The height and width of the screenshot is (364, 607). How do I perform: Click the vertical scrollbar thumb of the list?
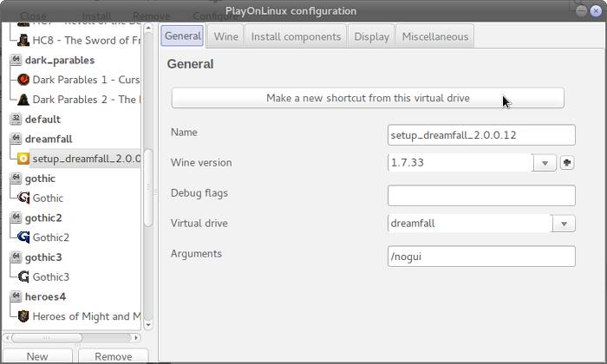(x=148, y=187)
